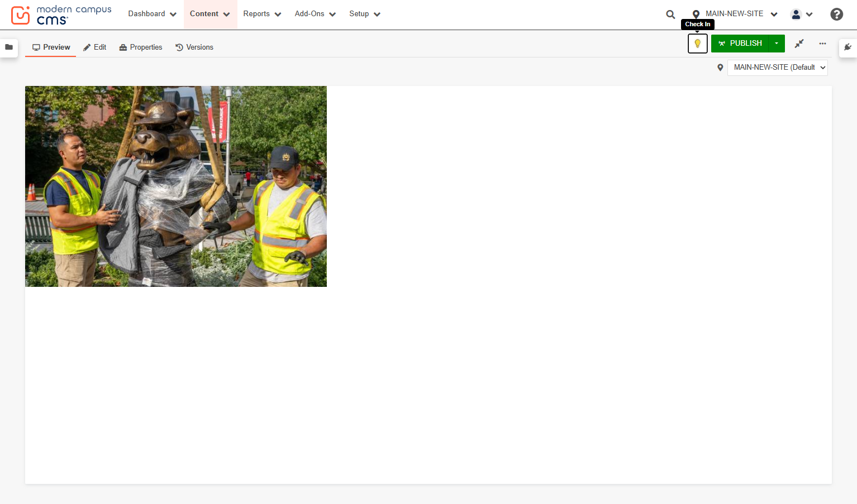
Task: Expand the MAIN-NEW-SITE site switcher in header
Action: pos(735,14)
